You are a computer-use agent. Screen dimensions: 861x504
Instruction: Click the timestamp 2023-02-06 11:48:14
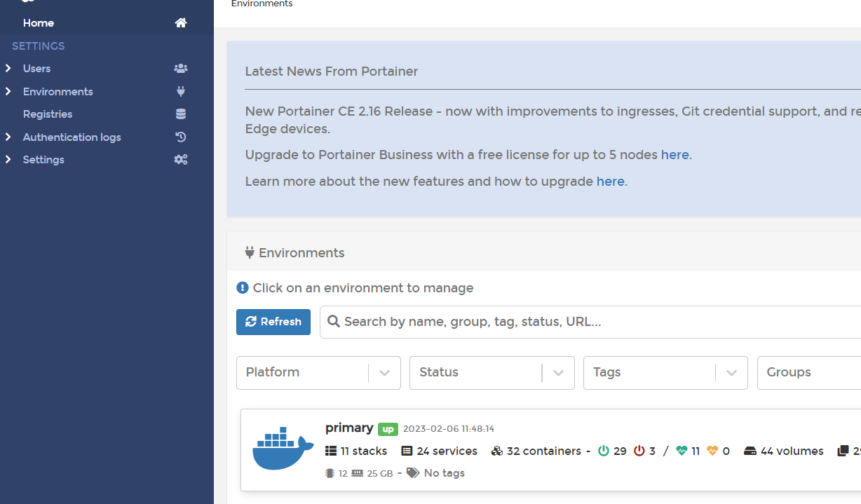click(449, 429)
